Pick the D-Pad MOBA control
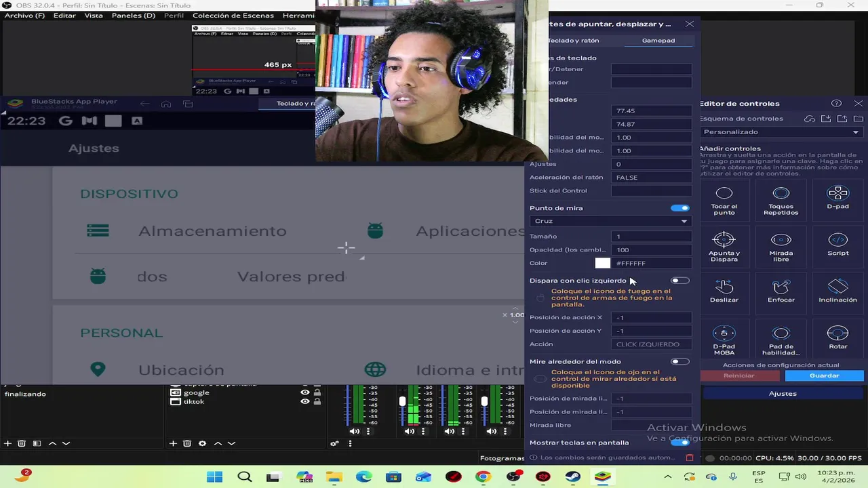This screenshot has height=488, width=868. coord(724,340)
